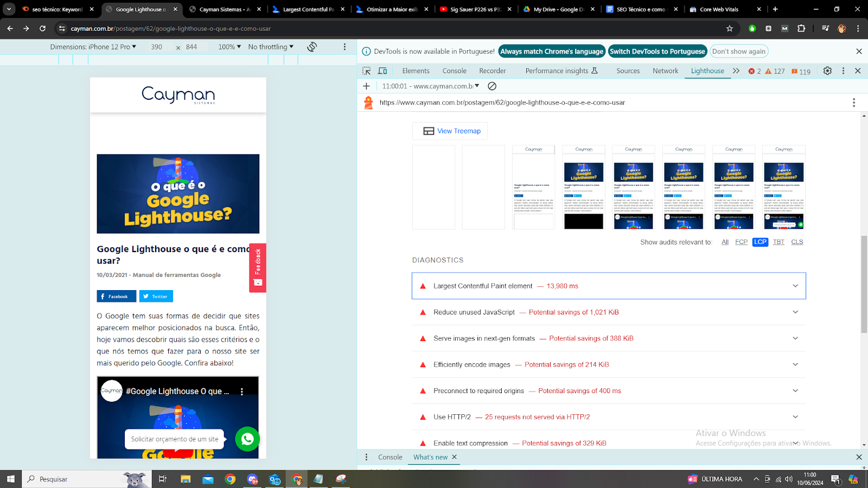The image size is (868, 488).
Task: Filter audits by FCP
Action: click(x=741, y=242)
